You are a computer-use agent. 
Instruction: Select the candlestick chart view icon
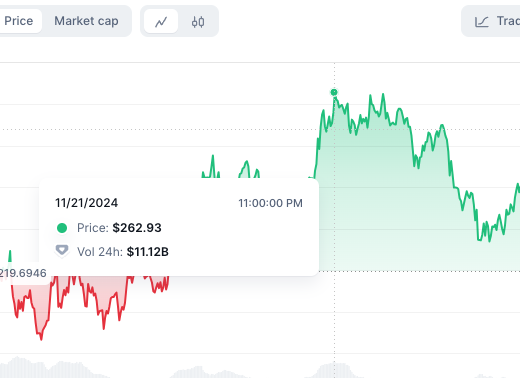tap(198, 22)
